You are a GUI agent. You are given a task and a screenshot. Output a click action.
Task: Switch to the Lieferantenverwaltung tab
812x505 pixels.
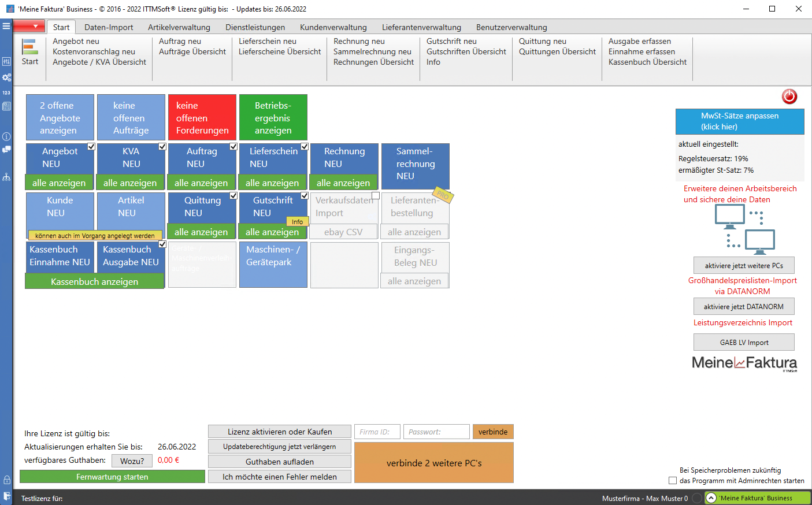[x=421, y=27]
